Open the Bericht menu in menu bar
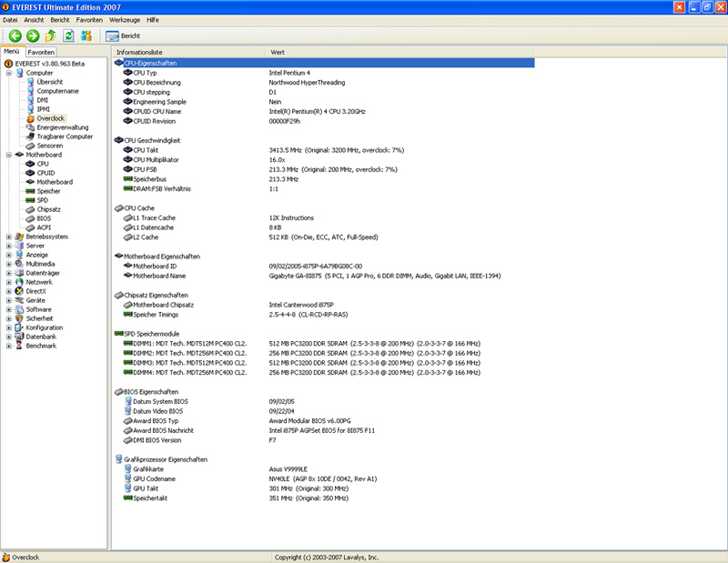 [60, 20]
